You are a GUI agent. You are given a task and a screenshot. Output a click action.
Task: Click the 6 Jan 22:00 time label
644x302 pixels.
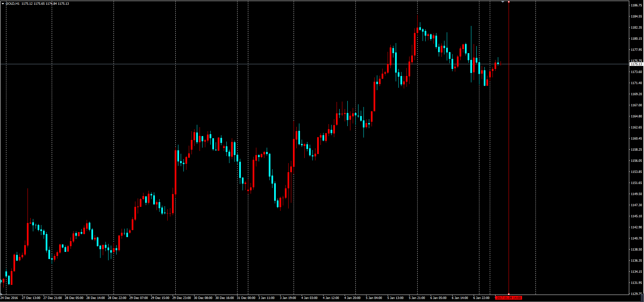(x=481, y=298)
